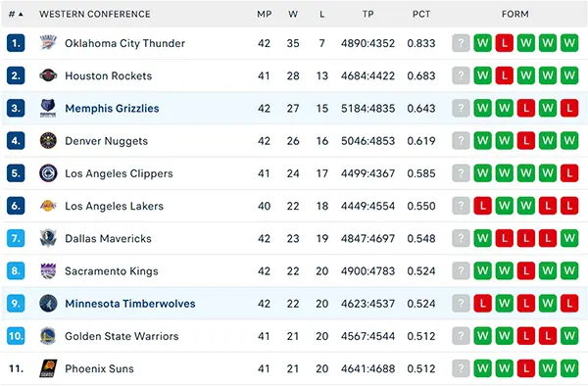This screenshot has height=386, width=588.
Task: Sort standings by PCT column header
Action: point(421,14)
